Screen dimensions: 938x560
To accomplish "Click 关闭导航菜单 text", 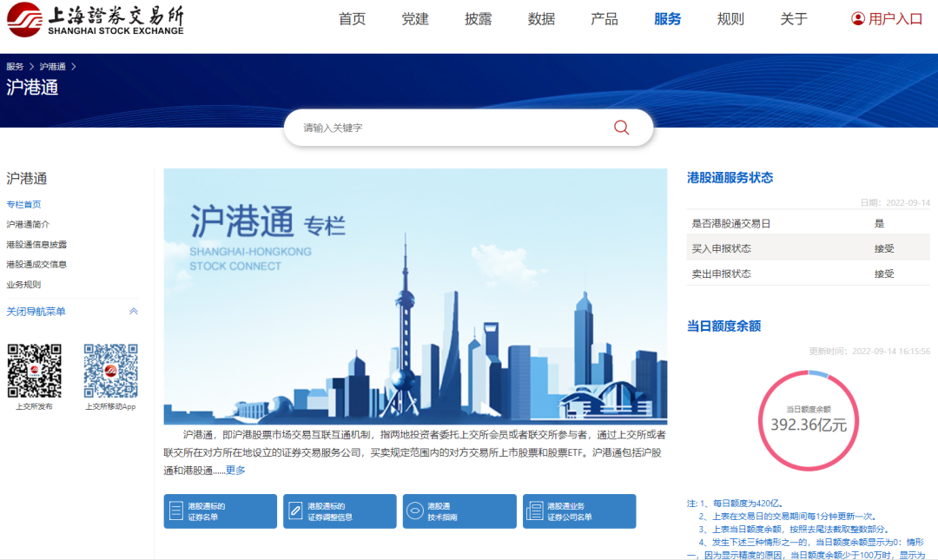I will (x=36, y=311).
